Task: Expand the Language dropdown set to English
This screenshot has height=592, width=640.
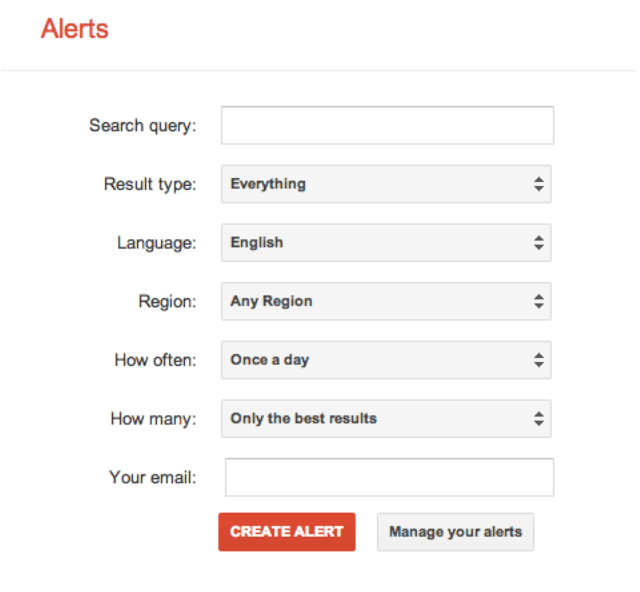Action: [385, 243]
